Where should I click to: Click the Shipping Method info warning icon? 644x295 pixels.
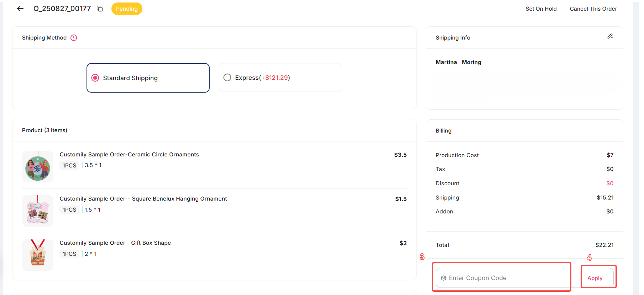(x=74, y=38)
